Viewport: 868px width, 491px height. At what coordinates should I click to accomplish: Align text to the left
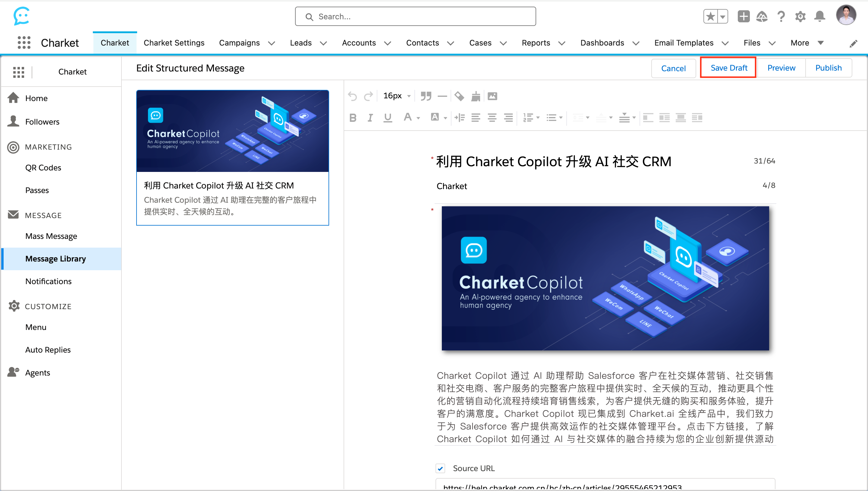(x=476, y=118)
